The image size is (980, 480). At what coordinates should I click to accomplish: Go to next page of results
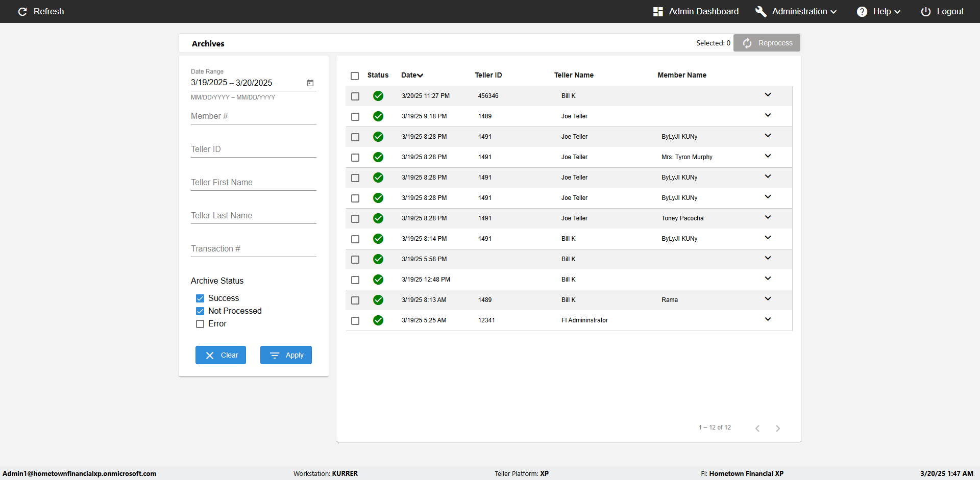pos(777,428)
